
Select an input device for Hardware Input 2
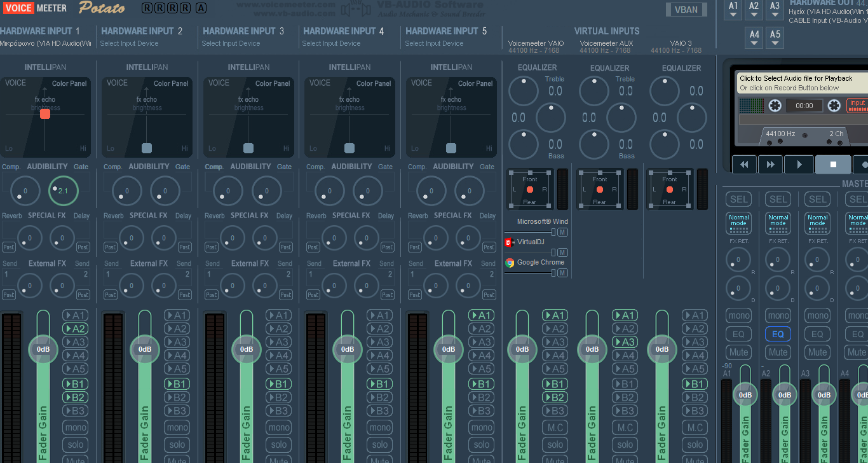[129, 44]
